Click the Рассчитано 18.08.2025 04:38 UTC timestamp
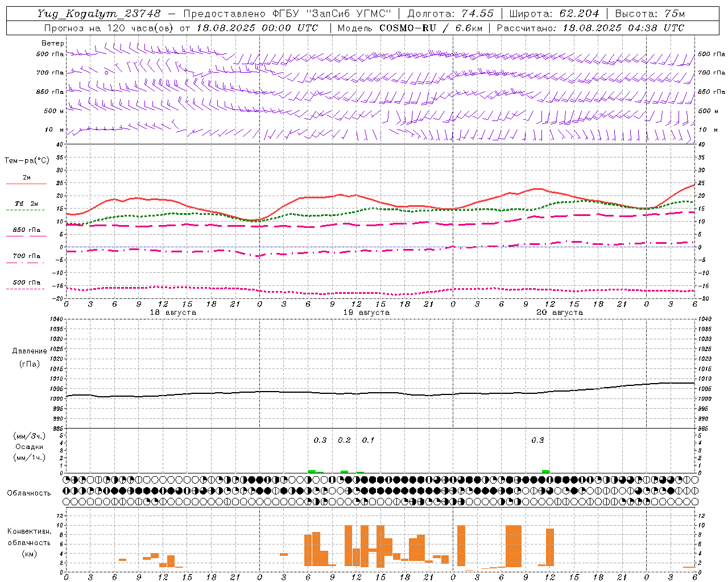728x582 pixels. point(590,28)
